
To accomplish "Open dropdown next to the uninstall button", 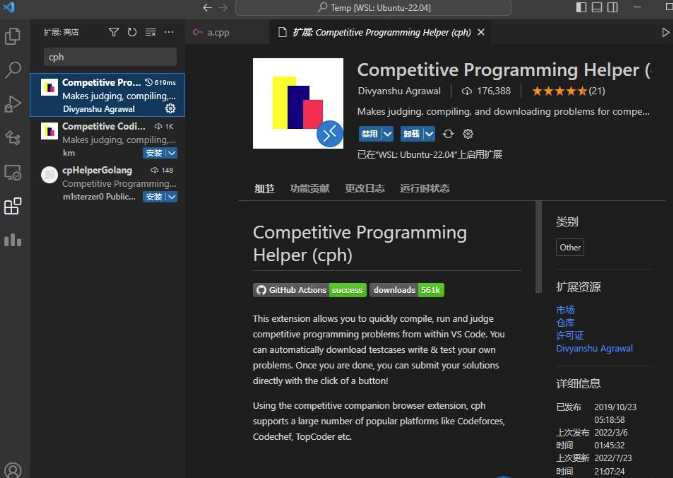I will click(430, 134).
